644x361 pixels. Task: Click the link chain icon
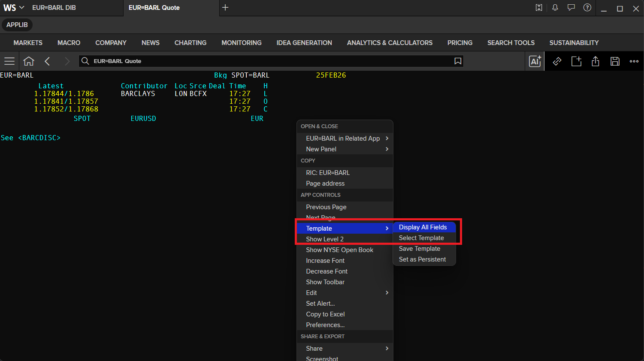click(x=557, y=61)
